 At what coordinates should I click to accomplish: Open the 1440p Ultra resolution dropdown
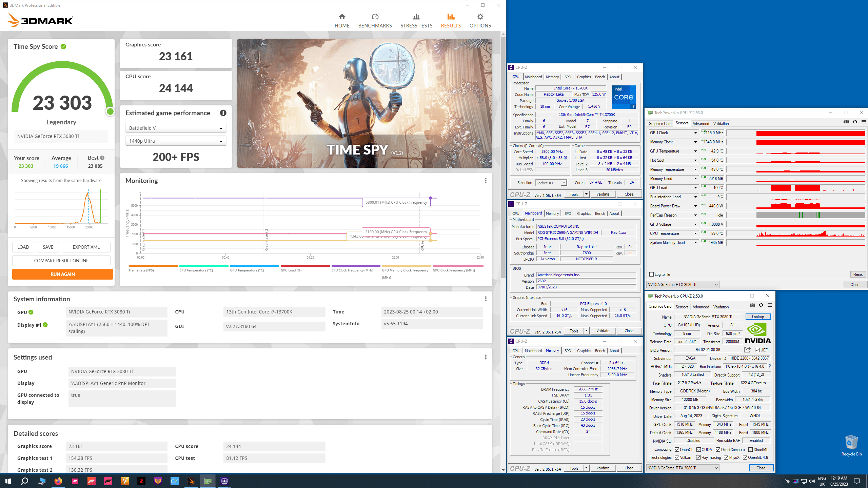176,141
